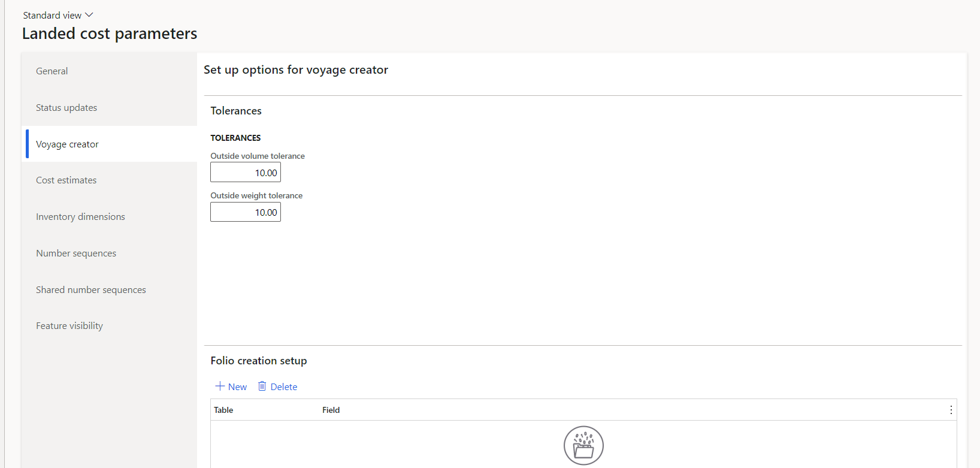Open the Inventory dimensions tab
Viewport: 980px width, 468px height.
(80, 217)
